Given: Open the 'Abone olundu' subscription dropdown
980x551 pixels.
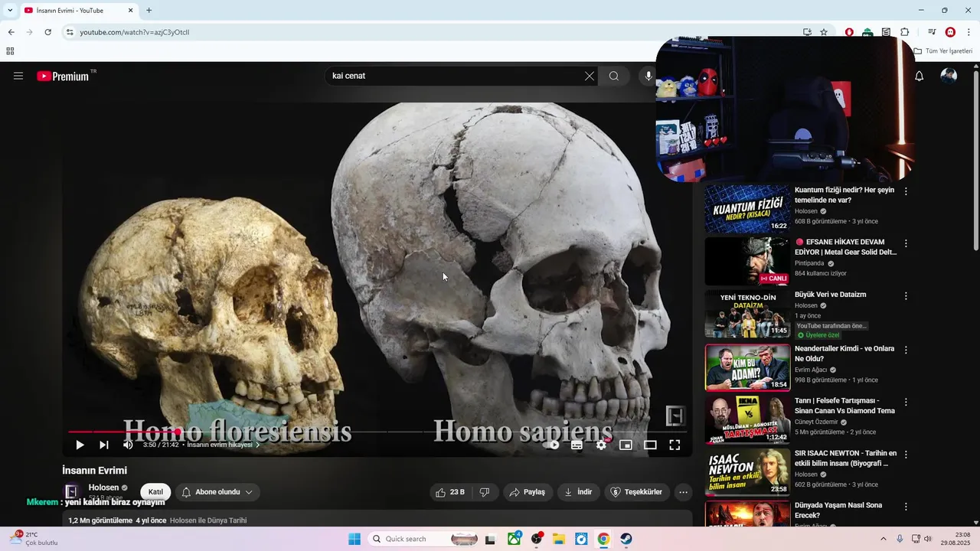Looking at the screenshot, I should pos(217,492).
